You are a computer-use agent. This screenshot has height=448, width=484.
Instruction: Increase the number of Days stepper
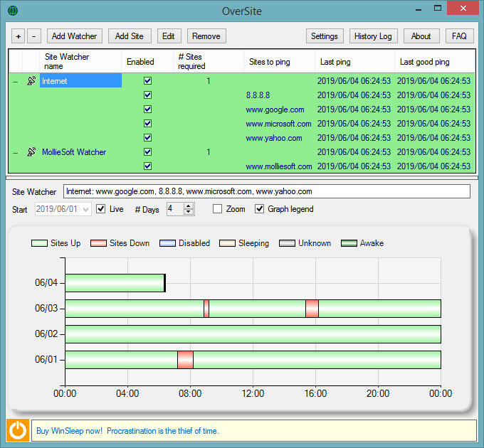pyautogui.click(x=188, y=206)
